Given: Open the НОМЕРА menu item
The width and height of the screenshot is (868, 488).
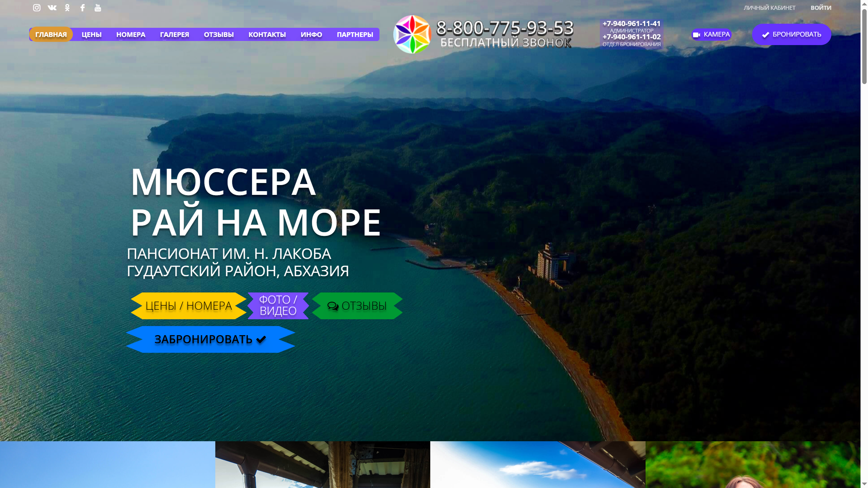Looking at the screenshot, I should point(131,34).
